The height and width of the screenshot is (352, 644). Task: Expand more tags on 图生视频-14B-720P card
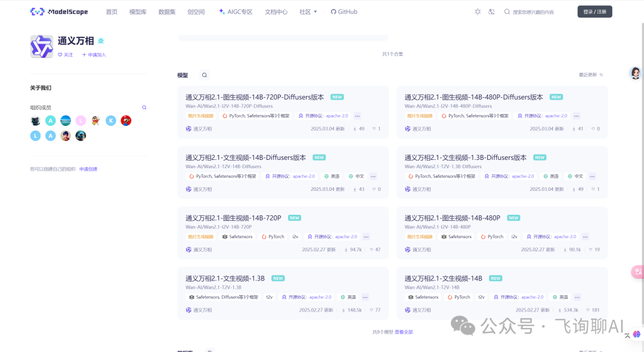coord(366,237)
